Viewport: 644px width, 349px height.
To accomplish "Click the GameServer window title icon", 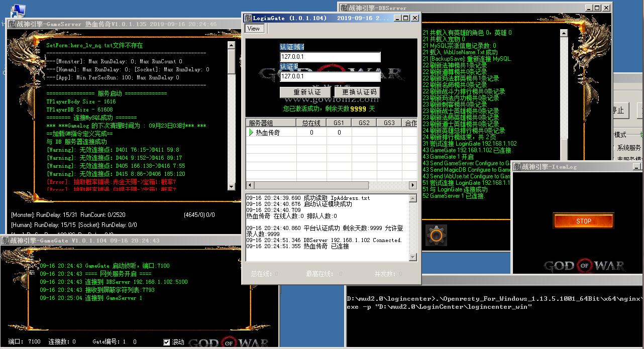I will 11,24.
